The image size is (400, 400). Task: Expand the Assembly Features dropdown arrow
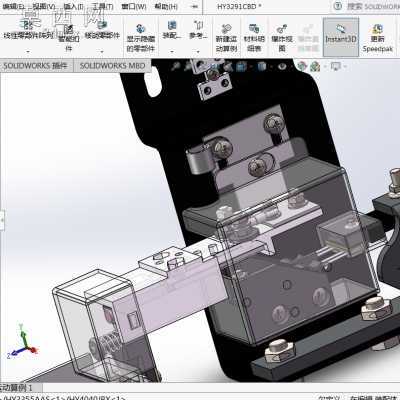pos(172,51)
